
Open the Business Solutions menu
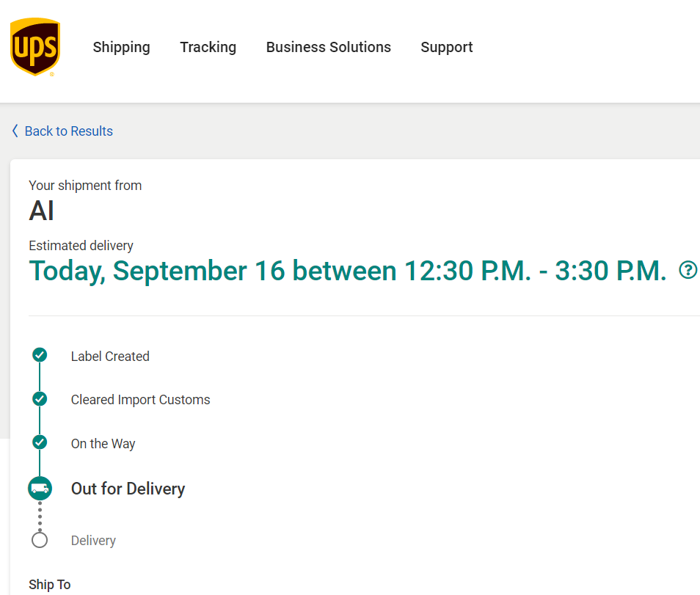[329, 47]
